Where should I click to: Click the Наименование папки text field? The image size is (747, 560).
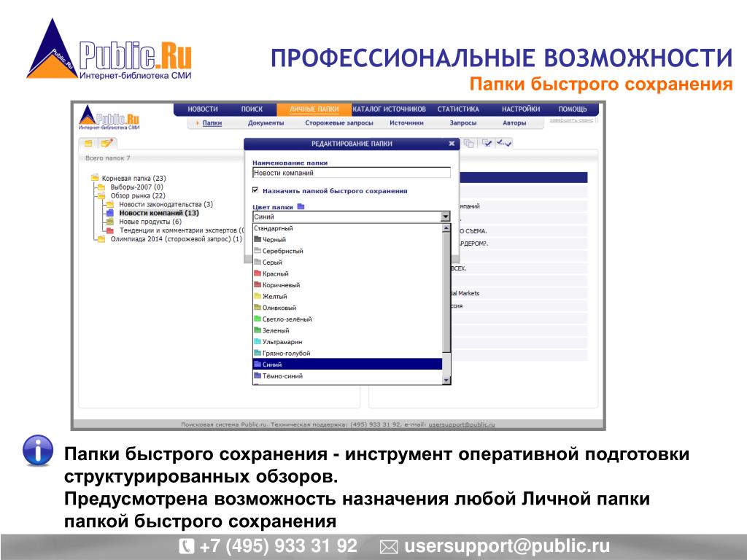[351, 173]
